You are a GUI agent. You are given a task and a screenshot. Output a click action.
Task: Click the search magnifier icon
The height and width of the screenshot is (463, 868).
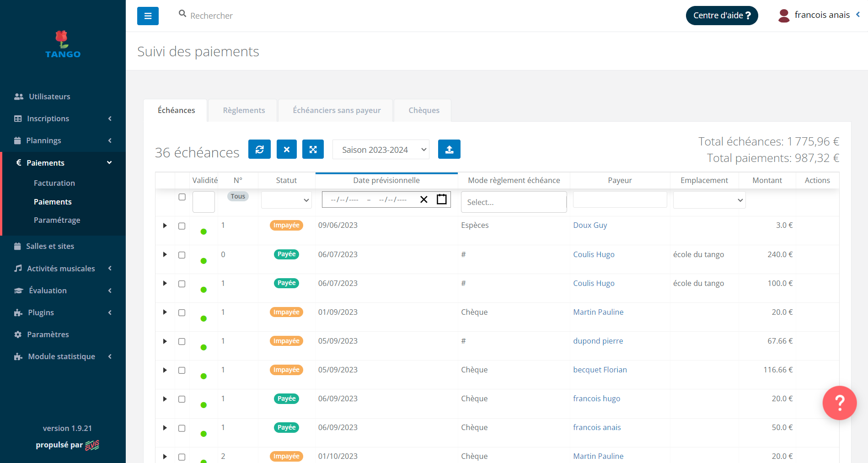point(182,14)
